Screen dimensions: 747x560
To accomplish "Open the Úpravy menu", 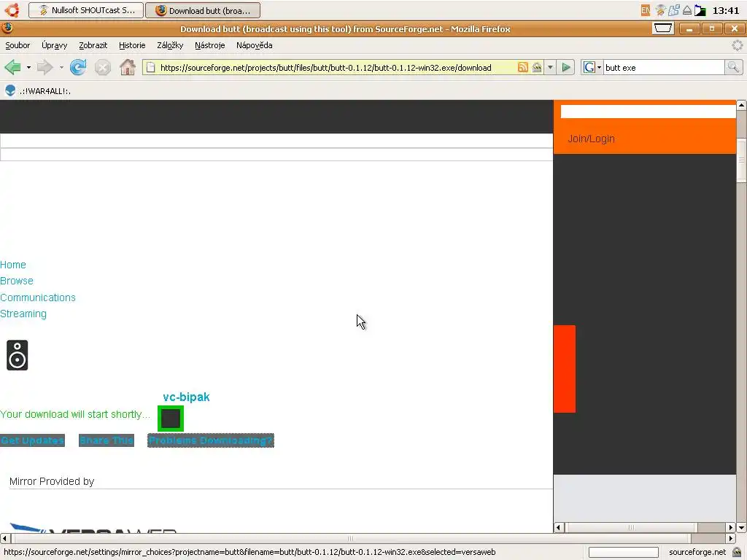I will 54,45.
